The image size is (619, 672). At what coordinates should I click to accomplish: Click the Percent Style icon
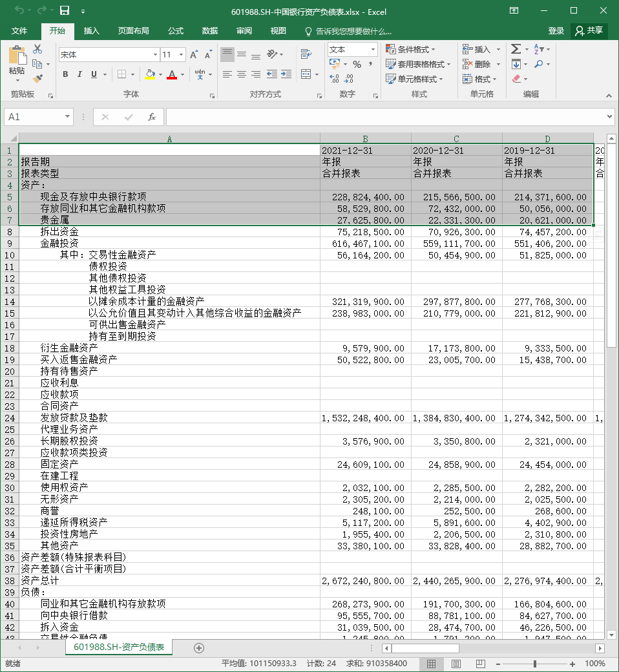[357, 64]
